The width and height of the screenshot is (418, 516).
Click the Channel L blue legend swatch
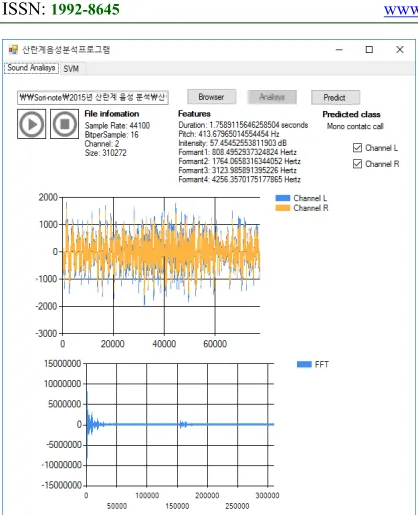click(x=283, y=198)
